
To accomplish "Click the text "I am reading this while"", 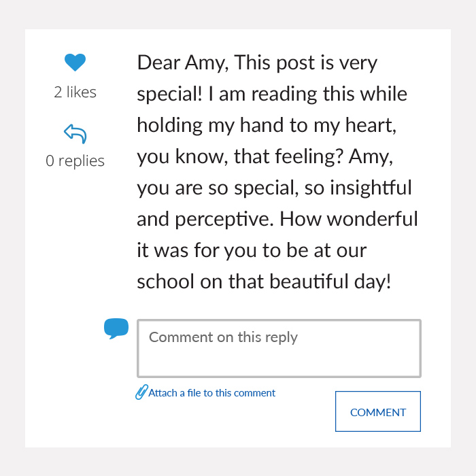I will pyautogui.click(x=307, y=94).
